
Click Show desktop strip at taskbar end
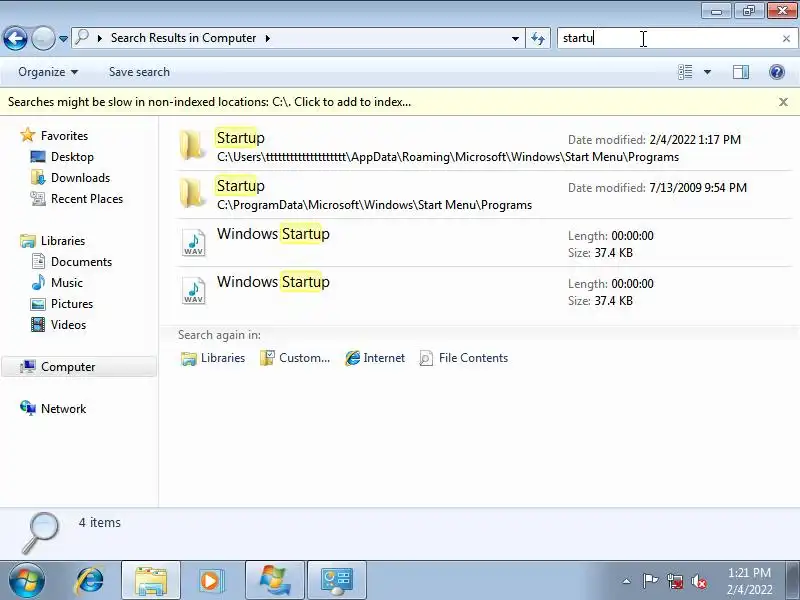793,581
